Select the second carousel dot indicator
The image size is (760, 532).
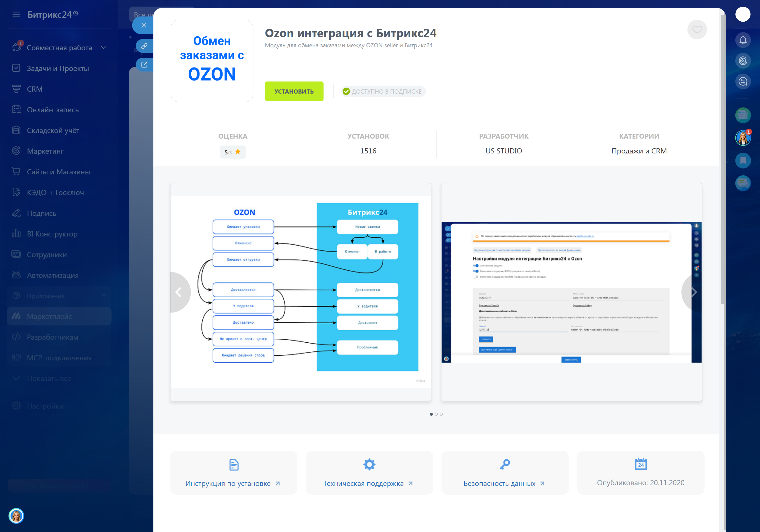pyautogui.click(x=436, y=414)
